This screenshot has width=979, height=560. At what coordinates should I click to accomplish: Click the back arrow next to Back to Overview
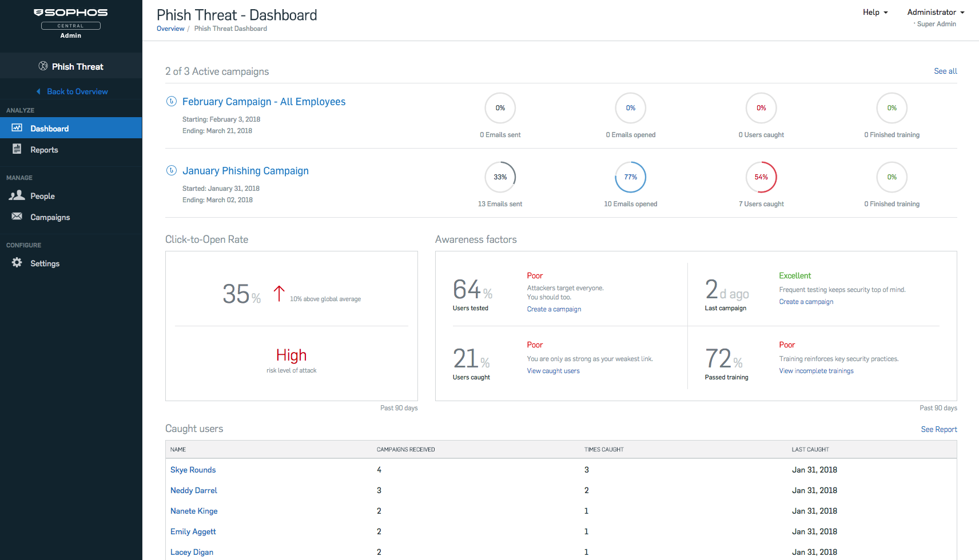[39, 91]
